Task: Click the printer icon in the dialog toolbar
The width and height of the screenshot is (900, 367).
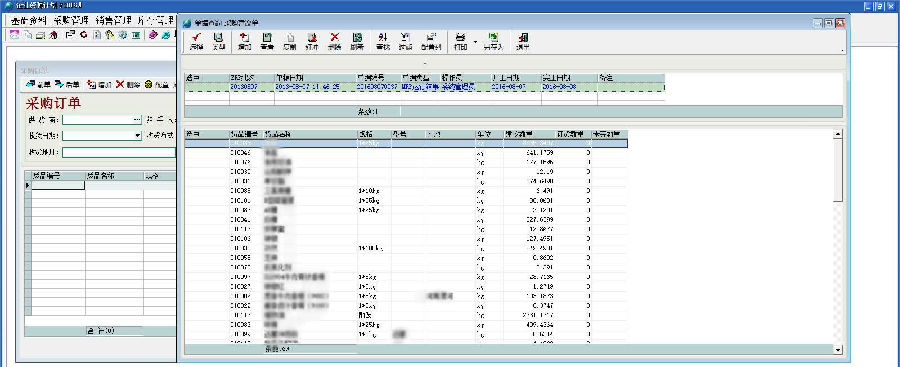Action: (x=460, y=41)
